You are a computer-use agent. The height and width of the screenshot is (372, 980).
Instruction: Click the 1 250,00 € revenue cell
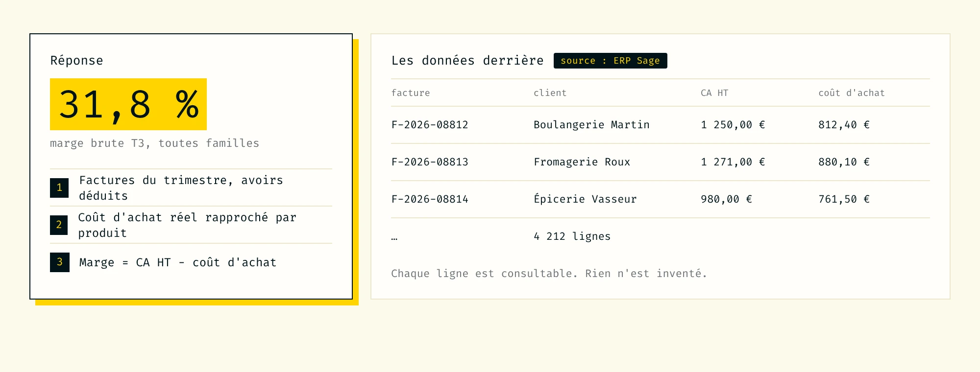[733, 125]
